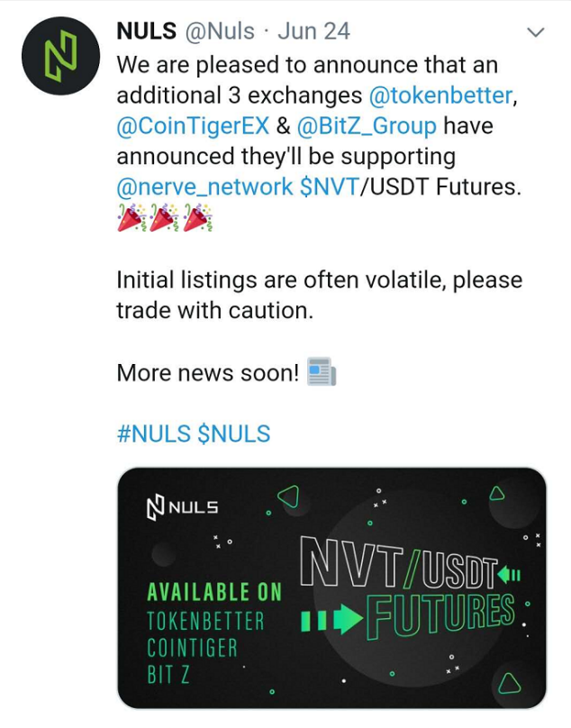Open the @CoinTigerEX mention
Viewport: 571px width, 728px height.
click(x=193, y=126)
